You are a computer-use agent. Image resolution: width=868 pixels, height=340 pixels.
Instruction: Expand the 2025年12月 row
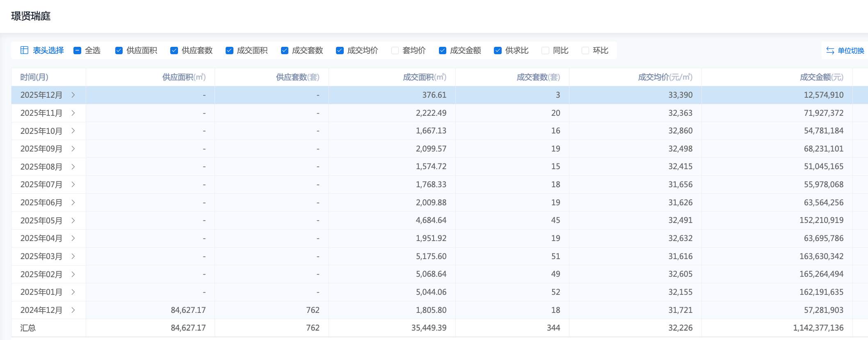73,95
